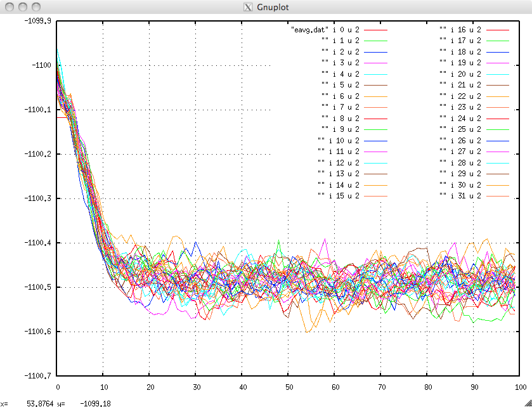The width and height of the screenshot is (532, 407).
Task: Toggle the i 15 u 2 legend entry
Action: pos(339,196)
